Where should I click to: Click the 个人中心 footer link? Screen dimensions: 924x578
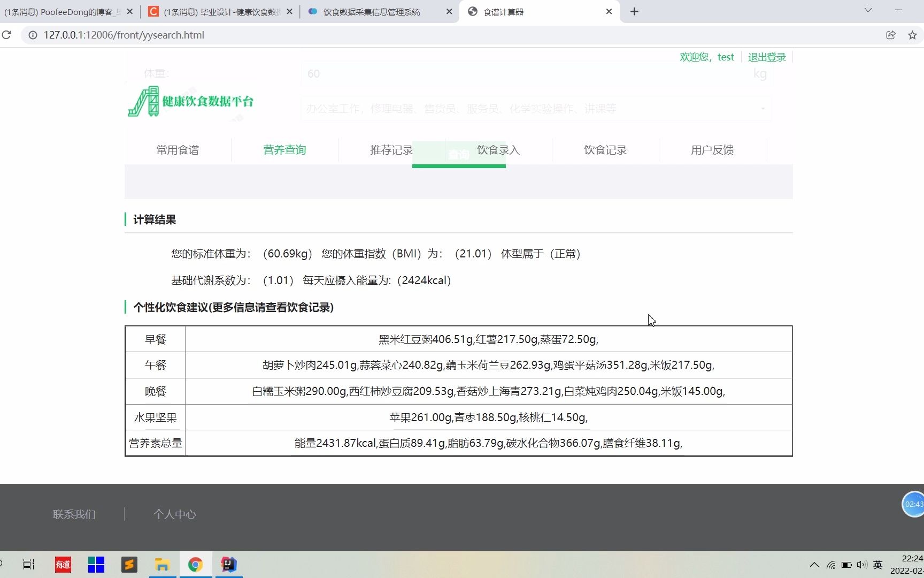point(175,514)
